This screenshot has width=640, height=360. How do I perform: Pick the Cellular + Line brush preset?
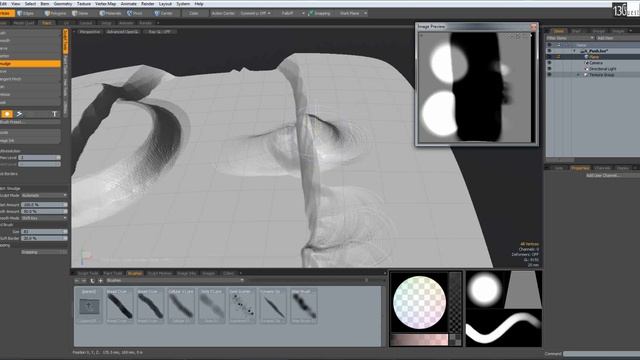tap(181, 306)
